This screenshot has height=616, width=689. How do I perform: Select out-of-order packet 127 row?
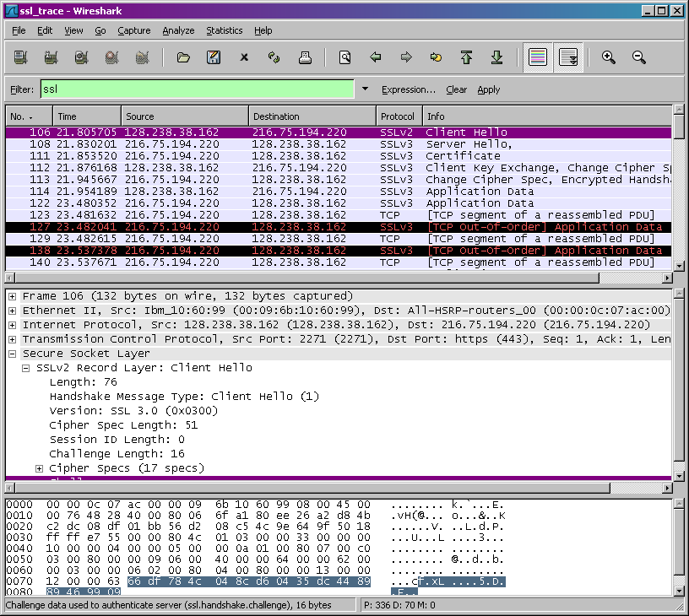coord(339,227)
